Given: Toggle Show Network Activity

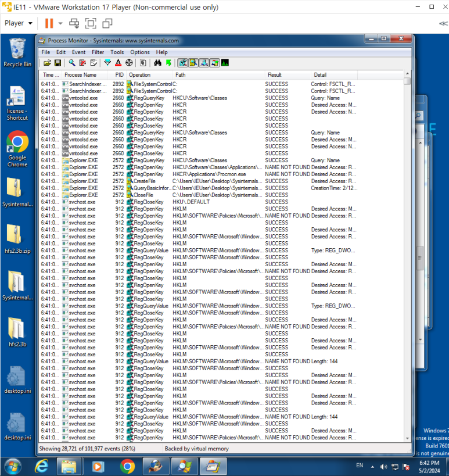Looking at the screenshot, I should 204,63.
